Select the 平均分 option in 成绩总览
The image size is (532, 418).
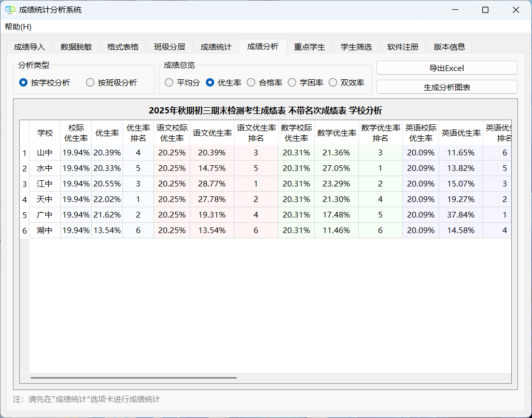[x=169, y=82]
